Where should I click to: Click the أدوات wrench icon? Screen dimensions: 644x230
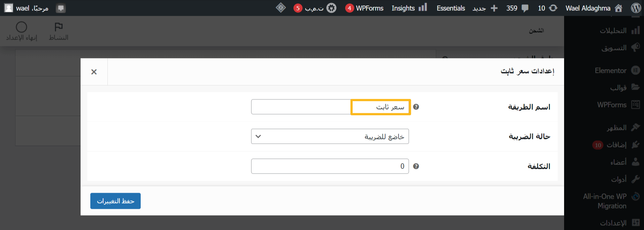pyautogui.click(x=635, y=179)
